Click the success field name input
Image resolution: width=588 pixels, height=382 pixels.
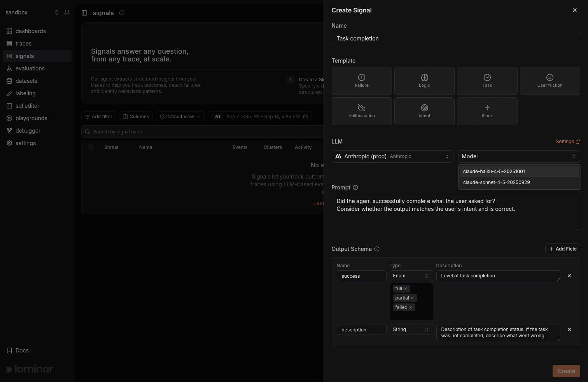pos(361,276)
